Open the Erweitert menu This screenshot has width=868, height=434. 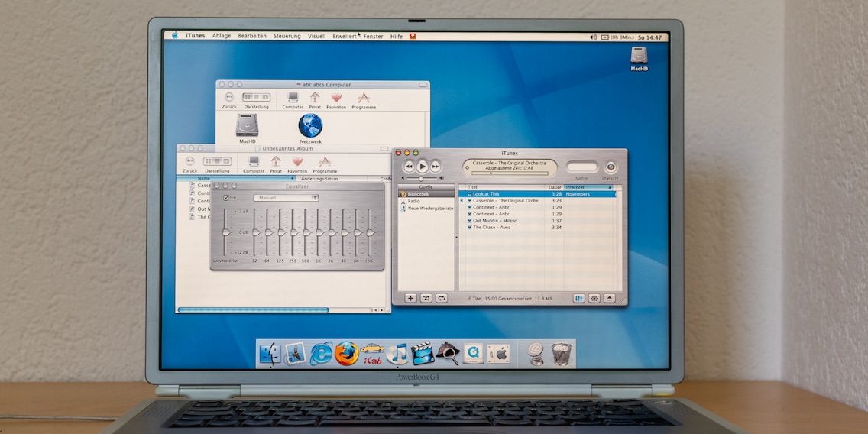pyautogui.click(x=345, y=36)
